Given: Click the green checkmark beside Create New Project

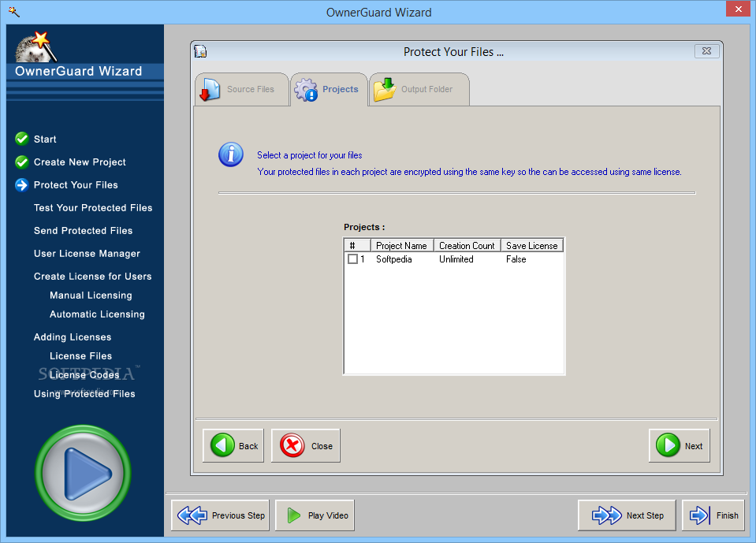Looking at the screenshot, I should [x=22, y=162].
